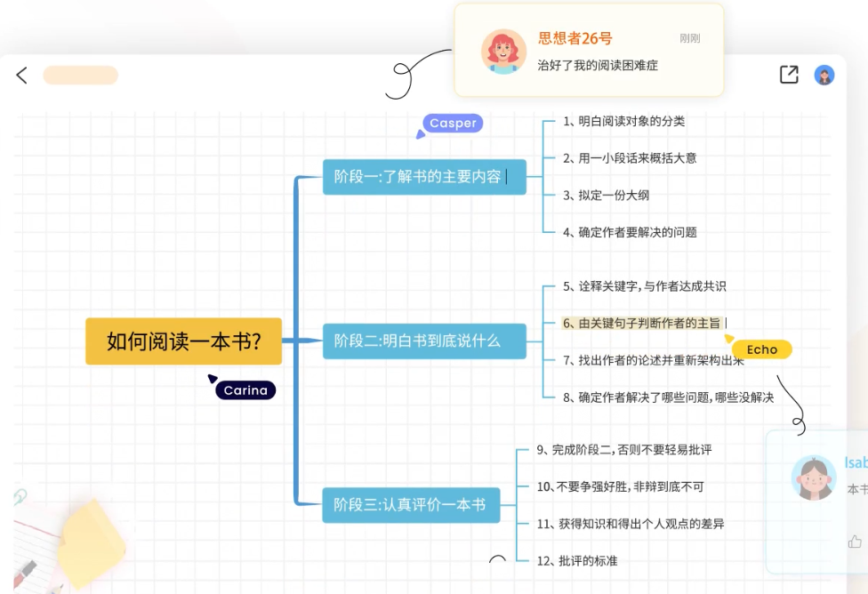Click the back arrow icon
Viewport: 868px width, 594px height.
coord(22,76)
